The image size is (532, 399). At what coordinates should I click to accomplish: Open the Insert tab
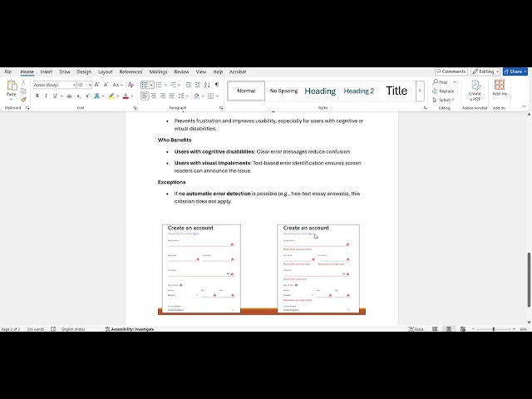pos(47,72)
